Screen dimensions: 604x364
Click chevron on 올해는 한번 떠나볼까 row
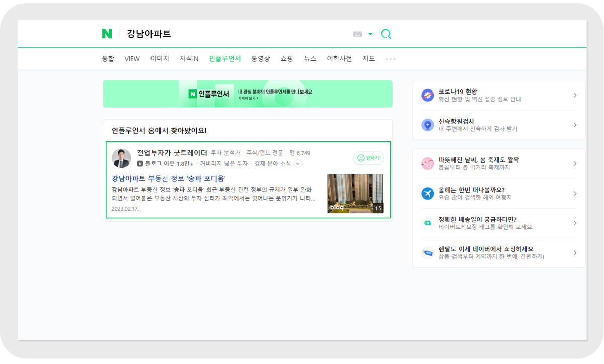tap(575, 194)
